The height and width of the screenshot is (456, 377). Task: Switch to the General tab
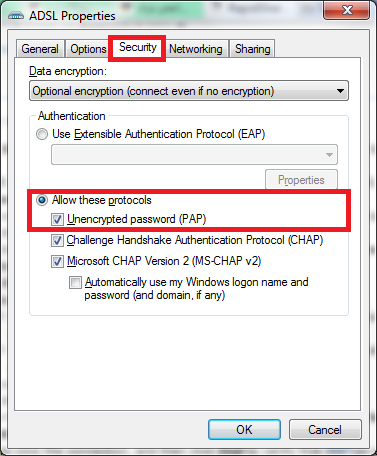click(40, 49)
